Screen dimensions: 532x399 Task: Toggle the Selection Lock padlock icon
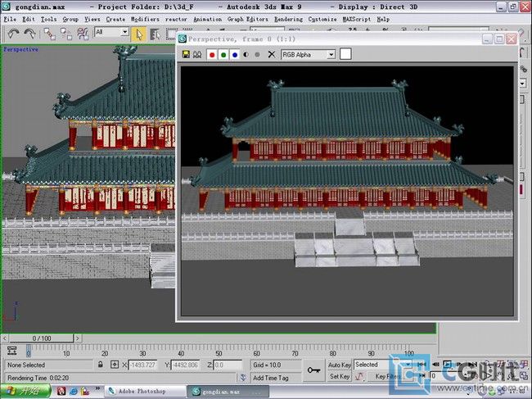pos(101,365)
